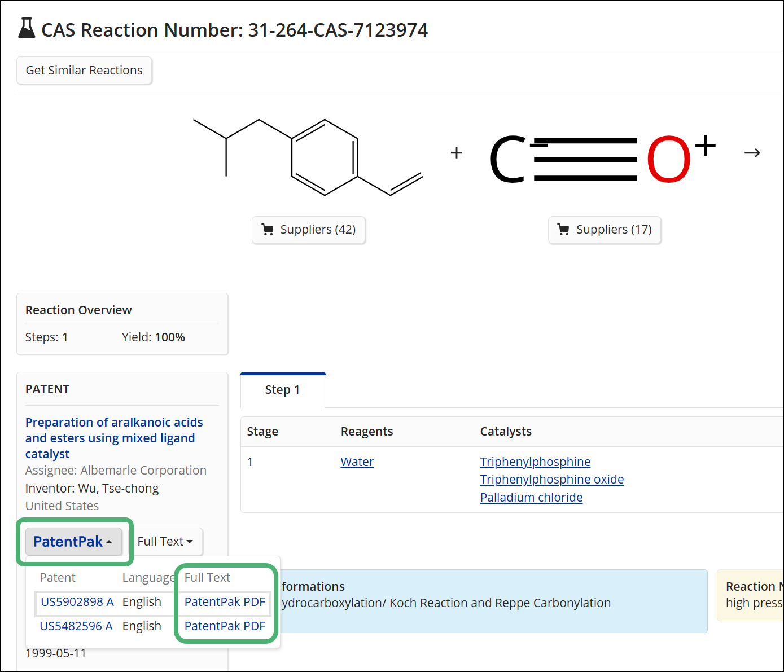Open PatentPak PDF for US5902898 A
784x672 pixels.
225,602
